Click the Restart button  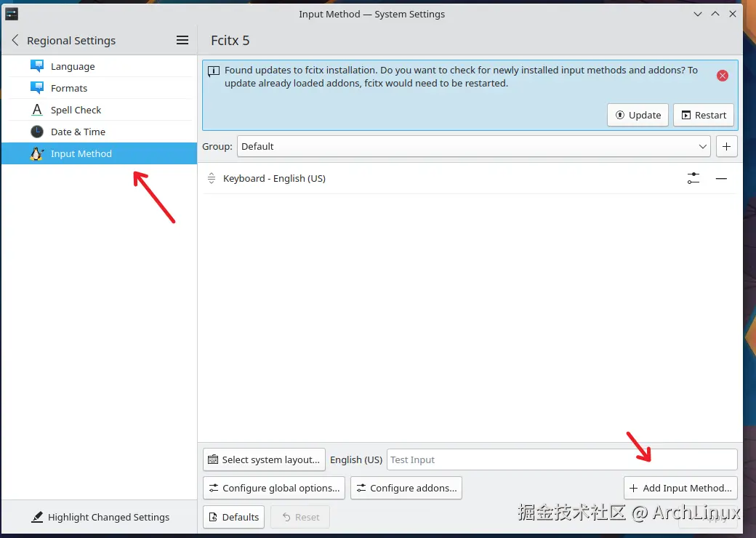pyautogui.click(x=704, y=115)
